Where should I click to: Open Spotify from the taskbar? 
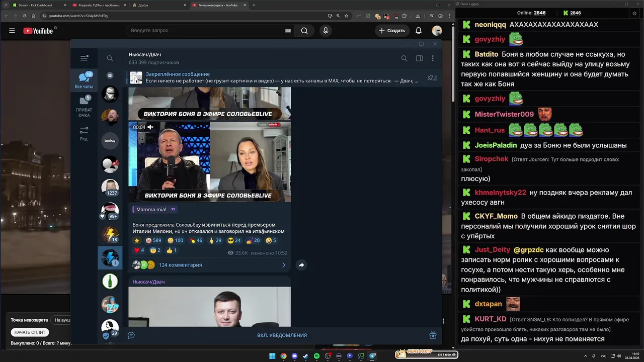point(316,356)
